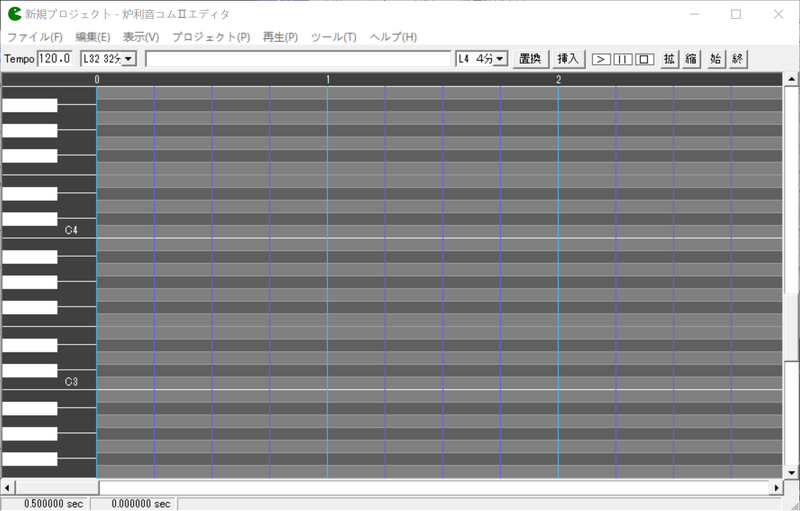Open the プロジェクト(P) menu
The height and width of the screenshot is (511, 800).
(x=211, y=37)
